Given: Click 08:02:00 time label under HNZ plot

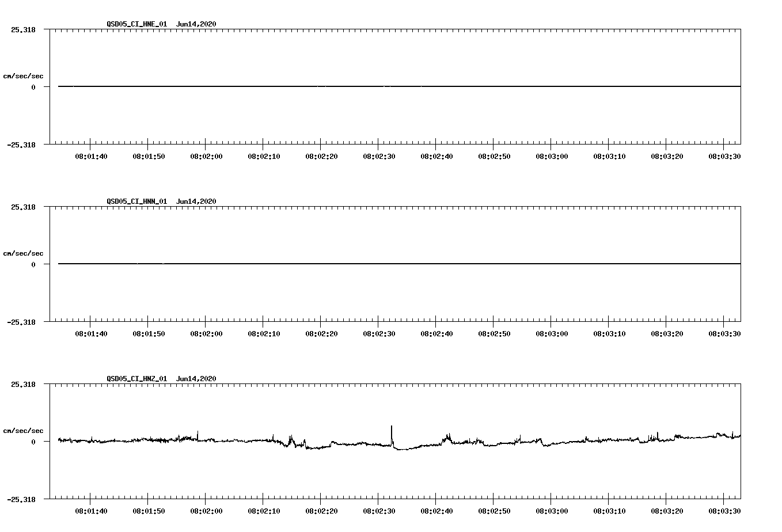Looking at the screenshot, I should [x=206, y=511].
